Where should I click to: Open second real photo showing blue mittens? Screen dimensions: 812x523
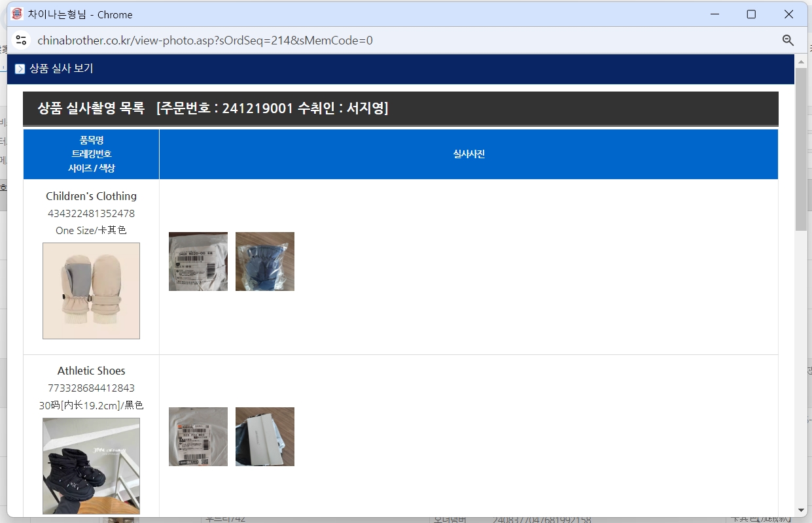[x=265, y=261]
